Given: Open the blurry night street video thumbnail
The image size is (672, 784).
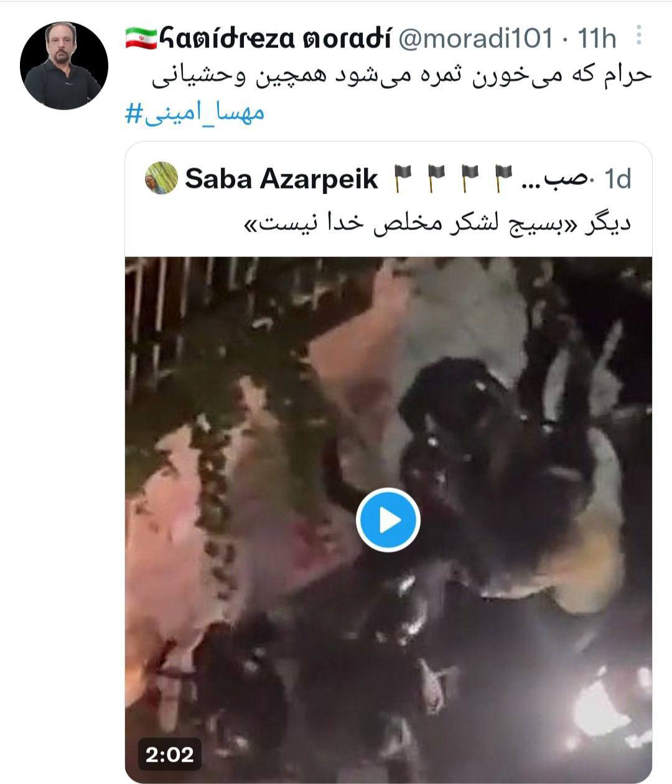Looking at the screenshot, I should [x=388, y=520].
